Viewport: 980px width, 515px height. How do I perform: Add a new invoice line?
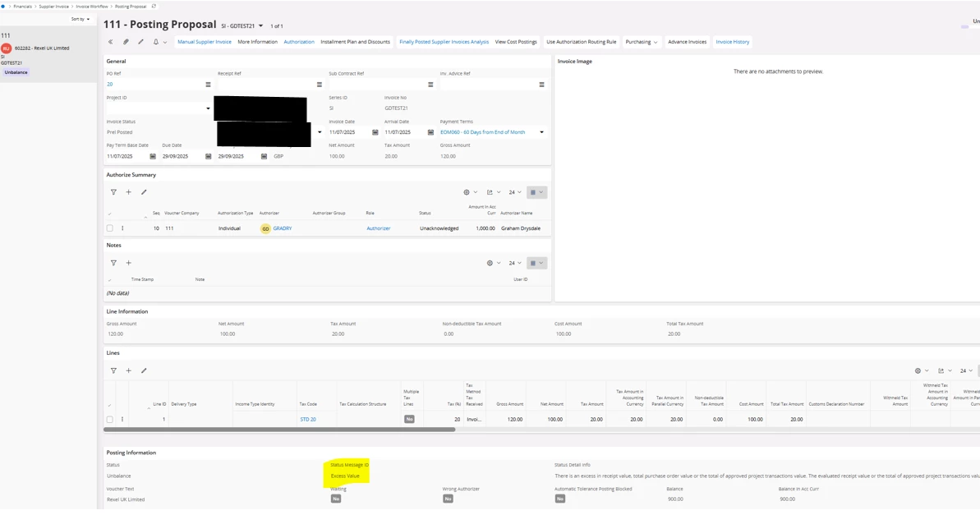pyautogui.click(x=129, y=370)
